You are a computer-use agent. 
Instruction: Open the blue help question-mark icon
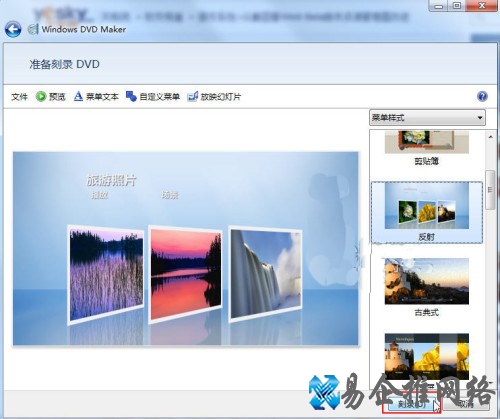click(482, 96)
